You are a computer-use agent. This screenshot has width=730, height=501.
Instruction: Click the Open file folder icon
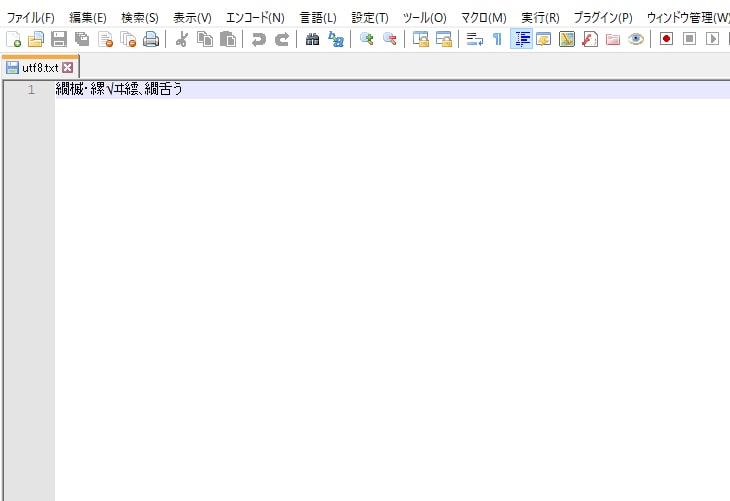[x=36, y=39]
